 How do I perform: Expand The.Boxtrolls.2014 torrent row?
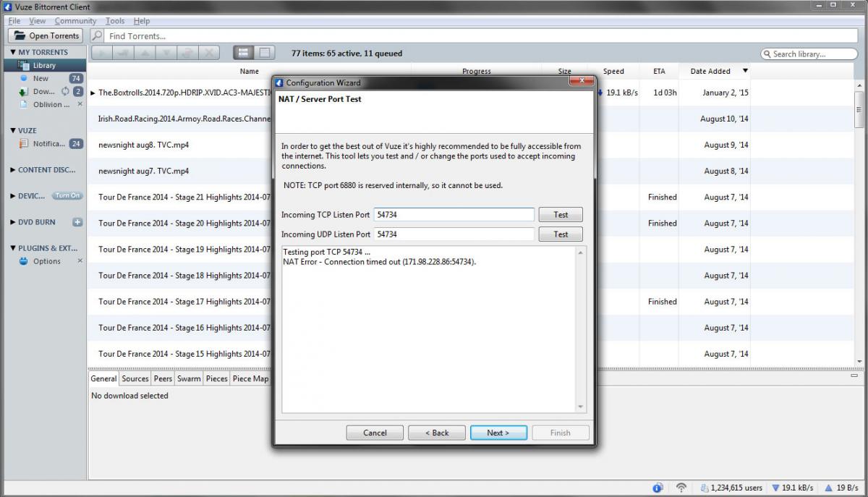pyautogui.click(x=93, y=93)
